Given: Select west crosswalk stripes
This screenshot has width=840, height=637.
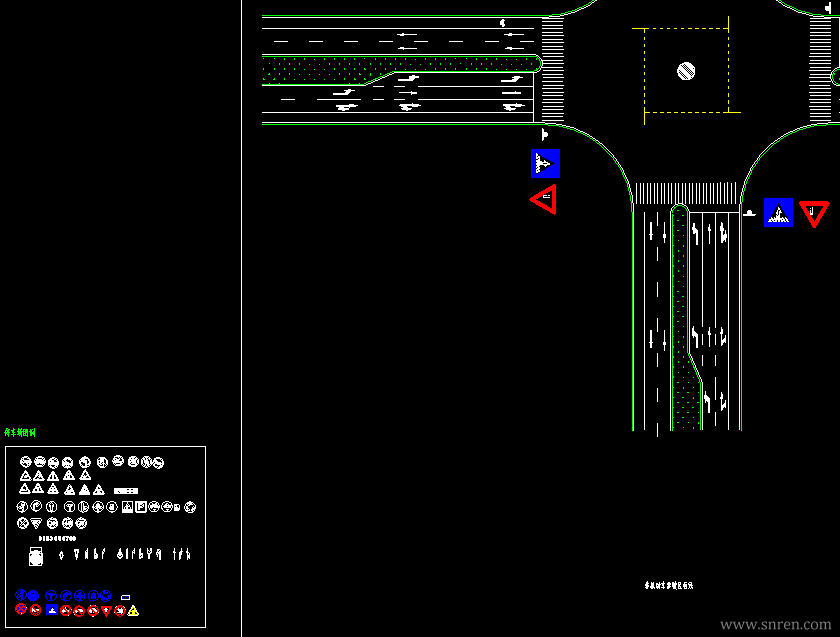Looking at the screenshot, I should tap(552, 70).
